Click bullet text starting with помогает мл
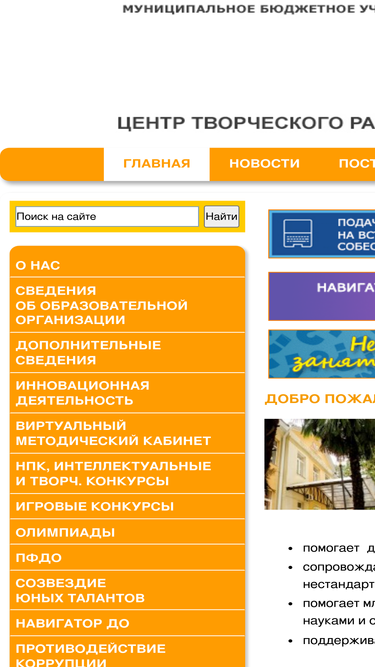The height and width of the screenshot is (667, 375). (x=339, y=612)
